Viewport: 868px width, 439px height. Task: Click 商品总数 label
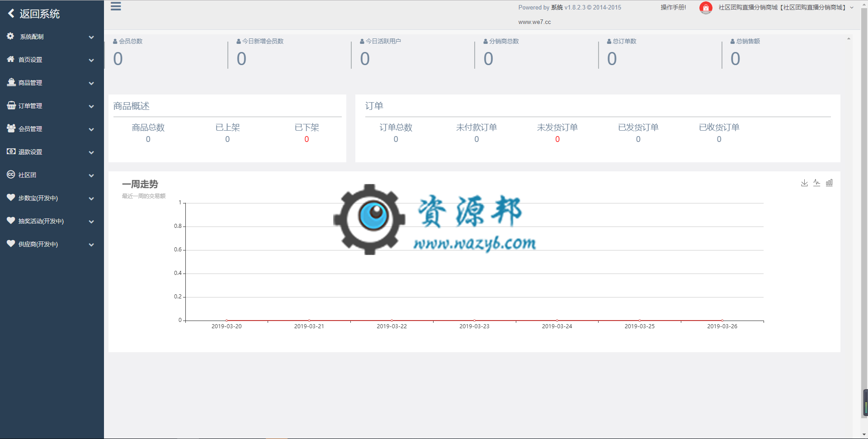click(x=148, y=127)
